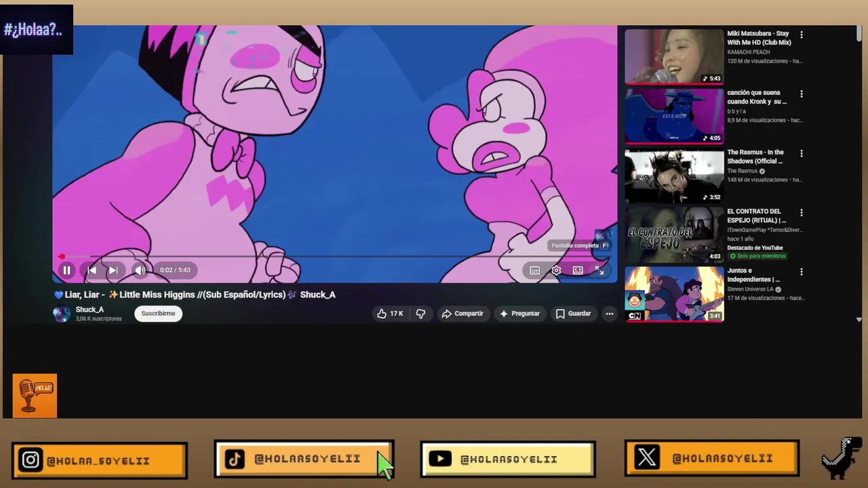This screenshot has width=868, height=488.
Task: Dislike the video with thumbs down
Action: pyautogui.click(x=420, y=313)
